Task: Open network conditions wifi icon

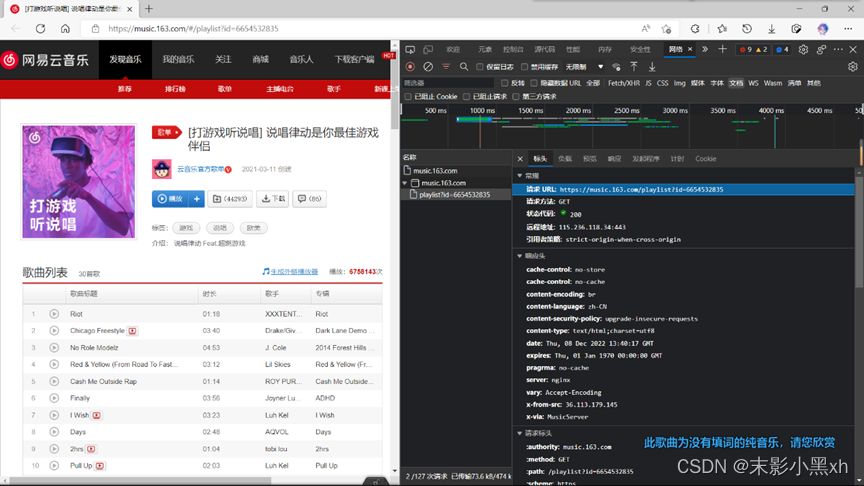Action: coord(616,67)
